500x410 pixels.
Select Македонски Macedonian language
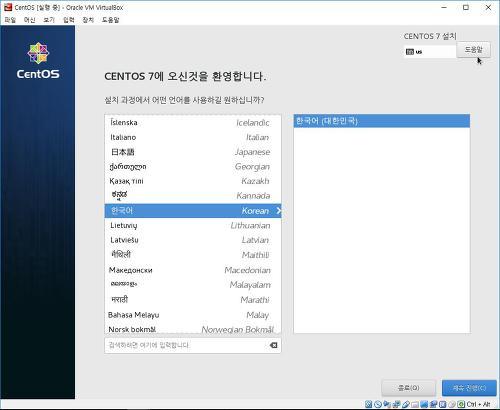(x=193, y=270)
